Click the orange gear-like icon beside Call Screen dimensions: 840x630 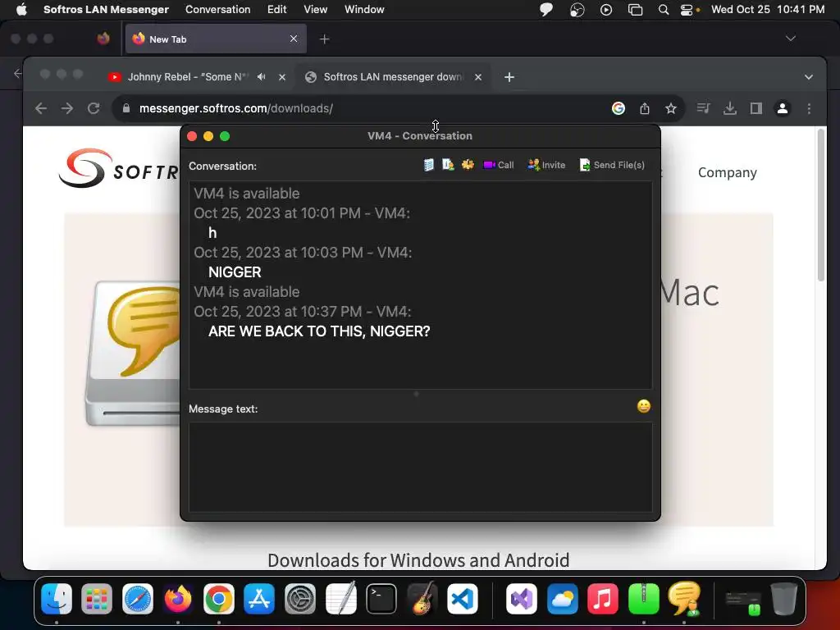pos(468,164)
